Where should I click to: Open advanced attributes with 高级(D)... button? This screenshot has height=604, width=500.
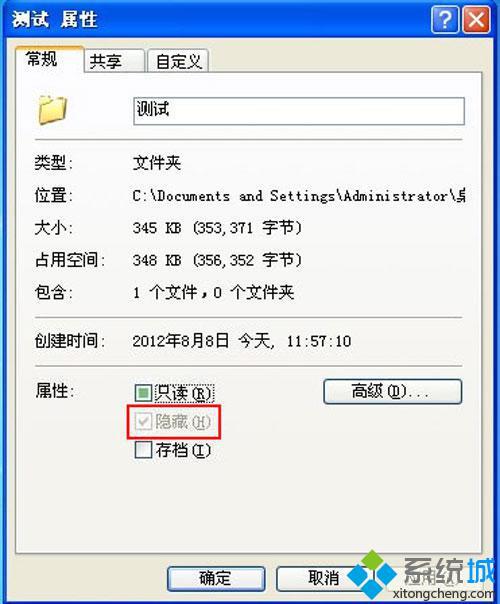392,392
